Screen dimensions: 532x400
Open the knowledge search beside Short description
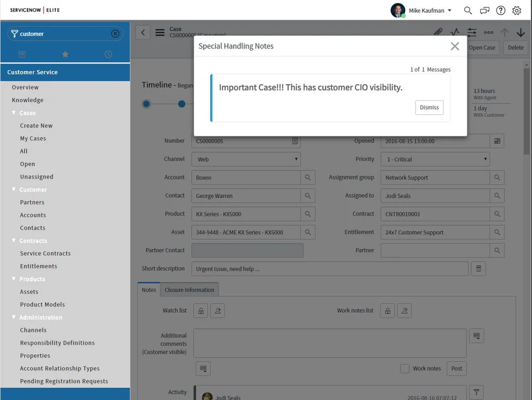tap(478, 268)
